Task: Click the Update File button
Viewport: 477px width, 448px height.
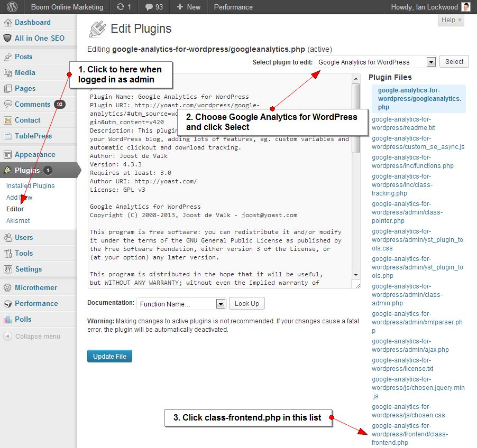Action: point(109,356)
